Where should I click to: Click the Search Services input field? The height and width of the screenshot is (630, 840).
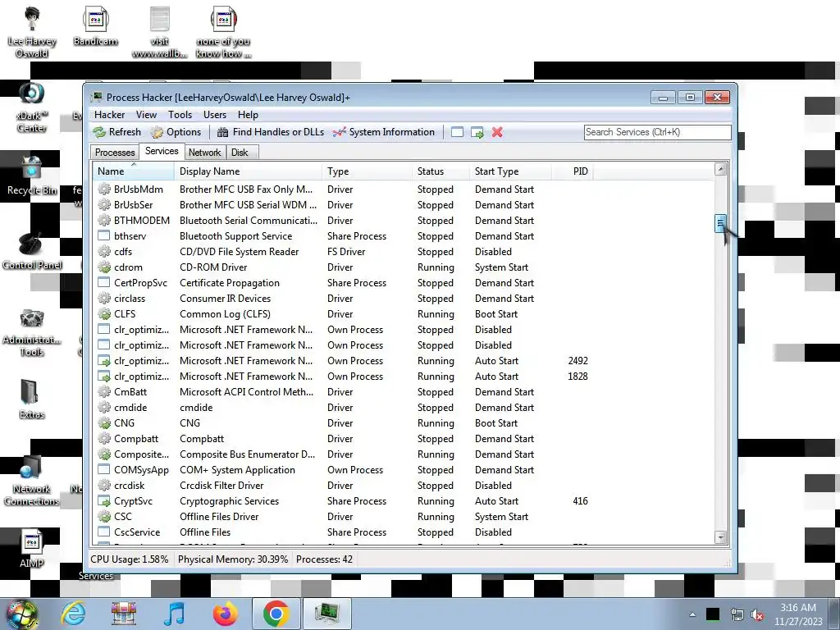point(657,132)
